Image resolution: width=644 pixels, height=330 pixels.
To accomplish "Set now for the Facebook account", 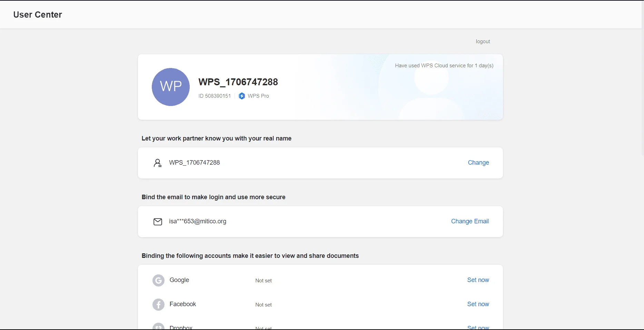I will pos(478,304).
